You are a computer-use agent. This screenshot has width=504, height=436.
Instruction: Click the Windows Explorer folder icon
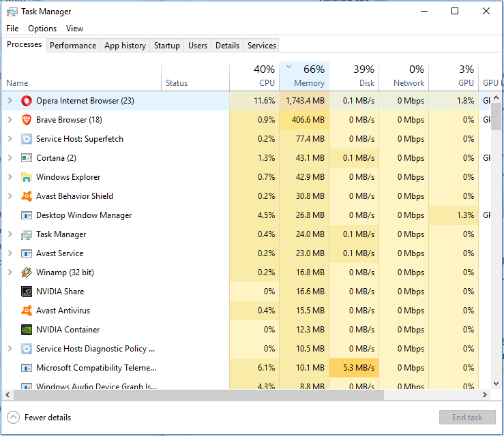tap(27, 177)
